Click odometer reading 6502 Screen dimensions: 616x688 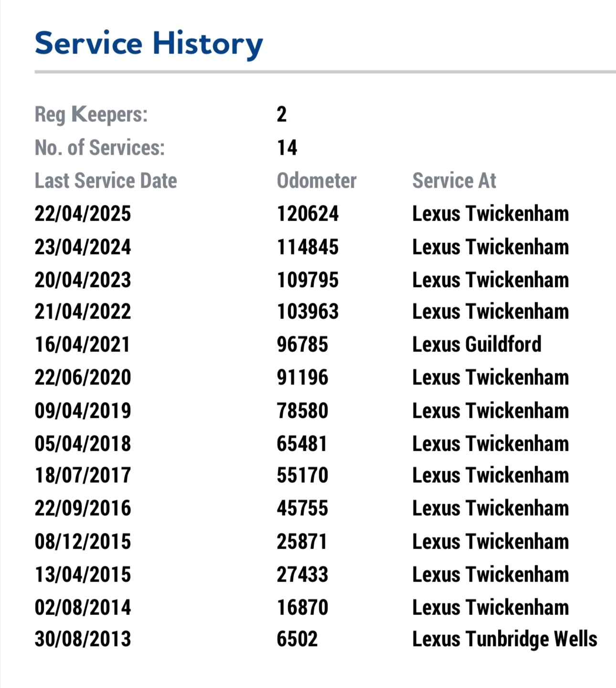(297, 639)
